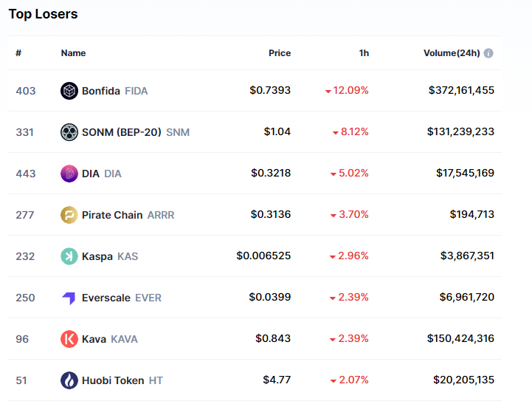Click Kava's -2.39% 1h change
The height and width of the screenshot is (407, 532).
349,339
